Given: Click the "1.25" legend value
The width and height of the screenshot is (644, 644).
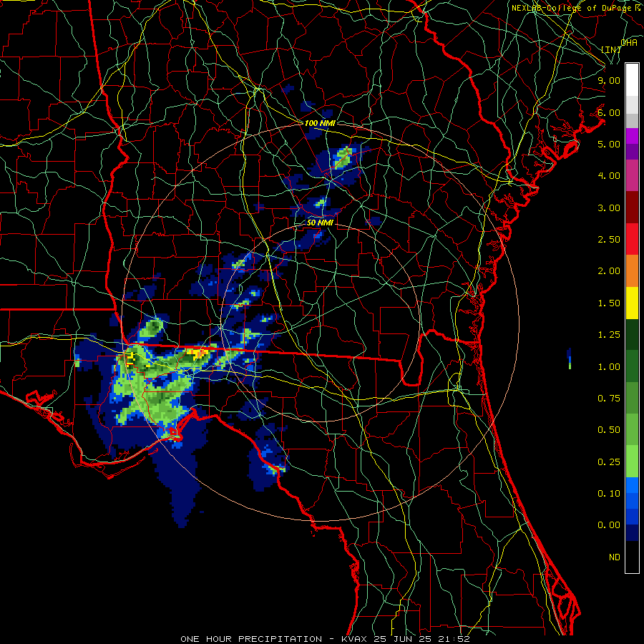Looking at the screenshot, I should point(609,335).
